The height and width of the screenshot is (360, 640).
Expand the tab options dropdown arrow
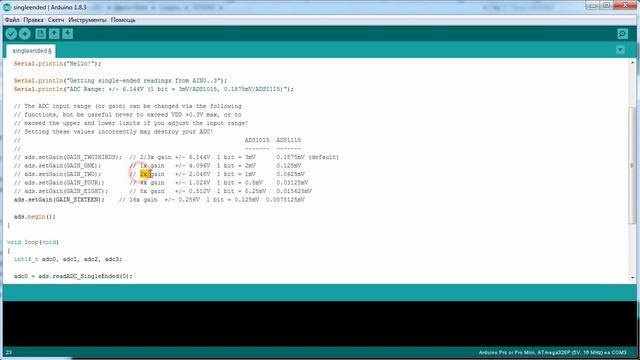point(620,50)
